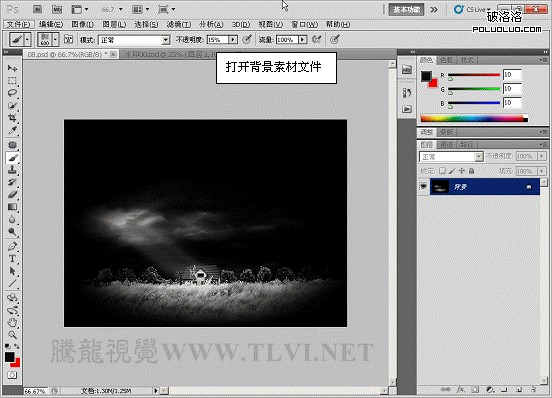Toggle lock all

471,171
